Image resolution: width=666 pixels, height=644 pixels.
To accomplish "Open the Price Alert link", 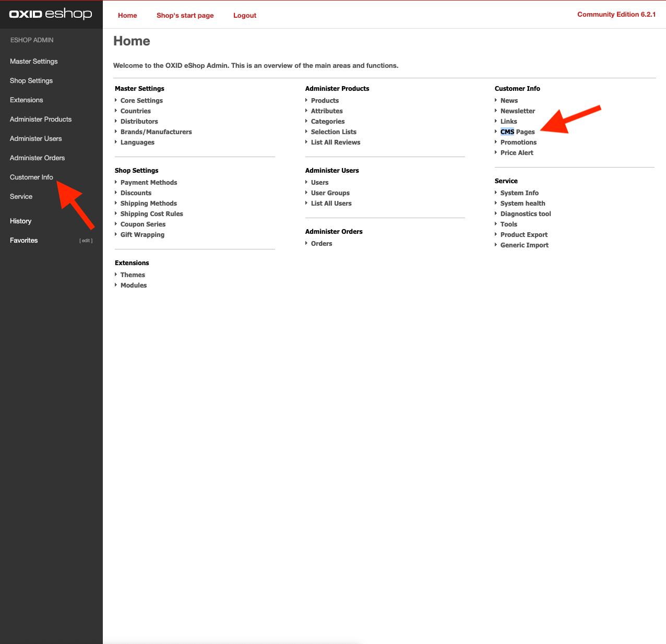I will 517,152.
